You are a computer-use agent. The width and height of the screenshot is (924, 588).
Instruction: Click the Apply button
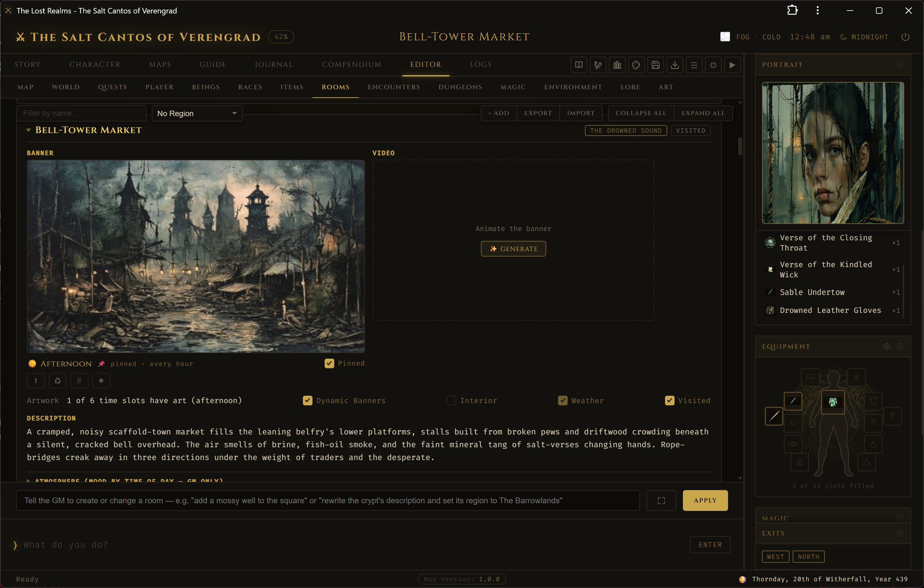[x=705, y=501]
